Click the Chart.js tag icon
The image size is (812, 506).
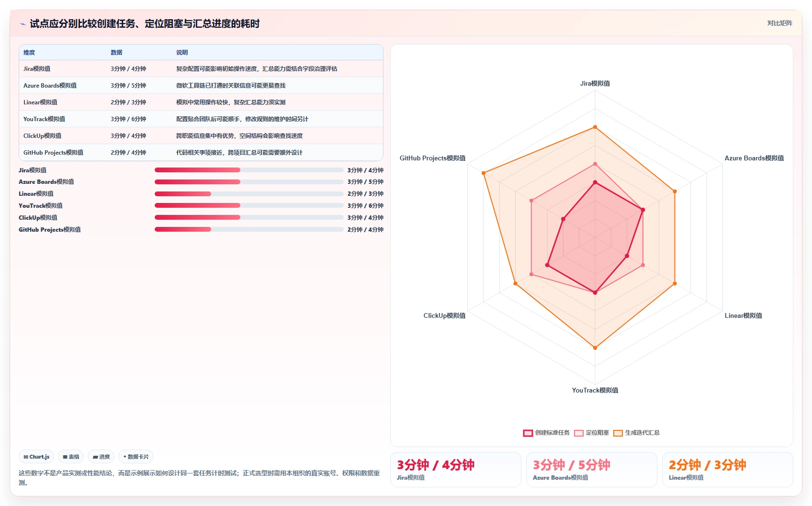[x=26, y=457]
